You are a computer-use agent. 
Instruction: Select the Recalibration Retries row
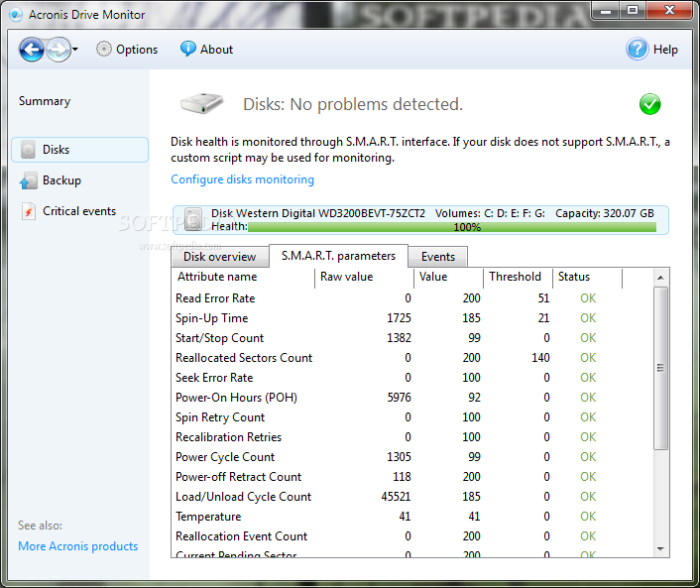(412, 437)
